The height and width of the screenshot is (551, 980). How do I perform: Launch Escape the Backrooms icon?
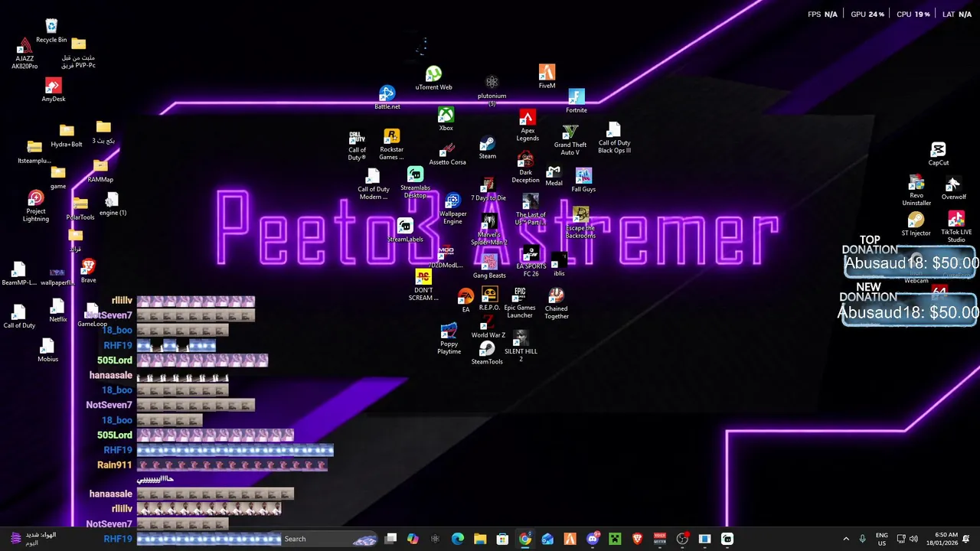tap(580, 223)
